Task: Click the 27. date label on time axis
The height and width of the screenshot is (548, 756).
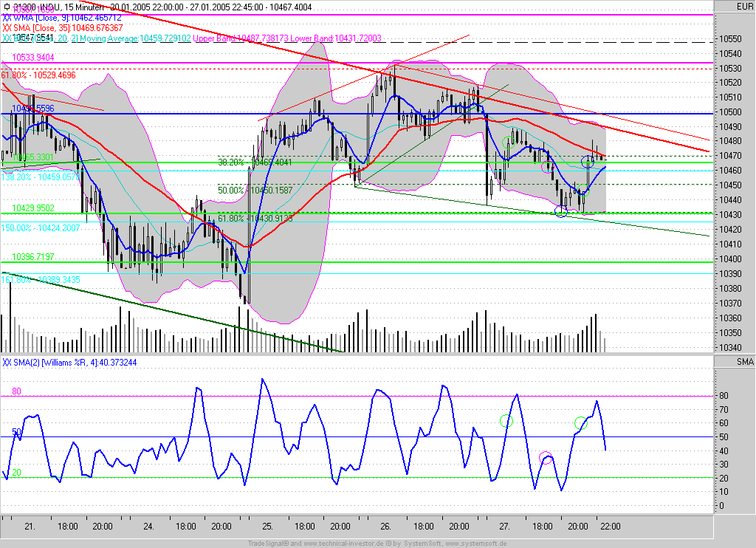Action: pos(505,527)
